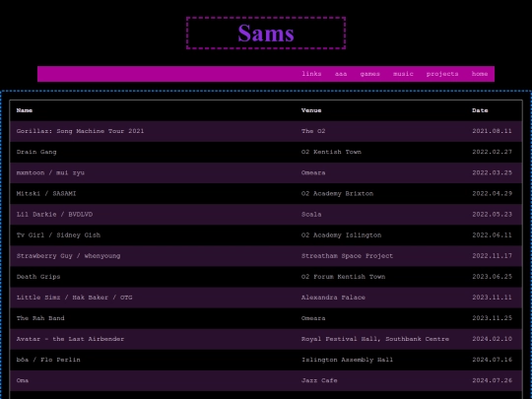Go to the music page
The image size is (532, 399).
[x=403, y=74]
